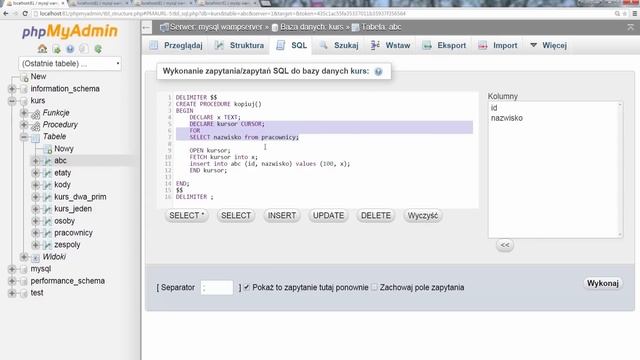Open the blue help documentation icon in sidebar
The width and height of the screenshot is (640, 360).
tap(70, 49)
